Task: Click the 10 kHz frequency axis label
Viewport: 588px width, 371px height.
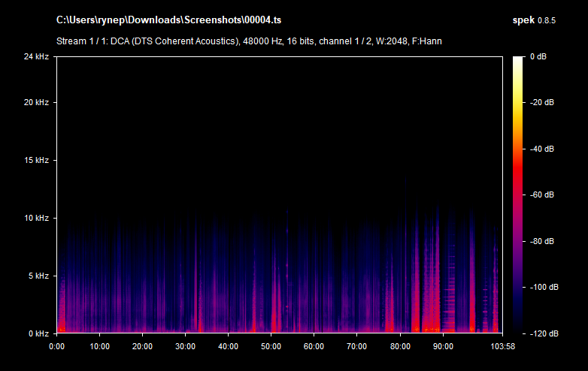Action: pos(35,218)
